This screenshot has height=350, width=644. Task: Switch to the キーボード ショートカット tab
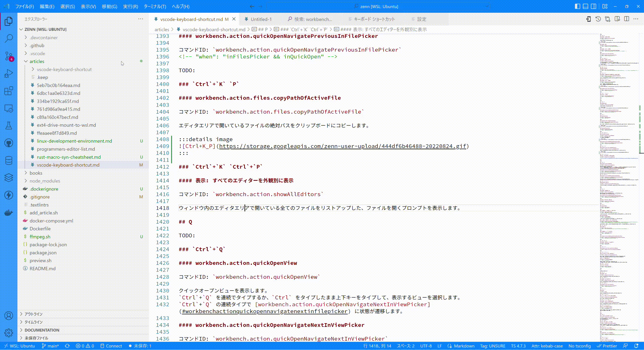[374, 19]
